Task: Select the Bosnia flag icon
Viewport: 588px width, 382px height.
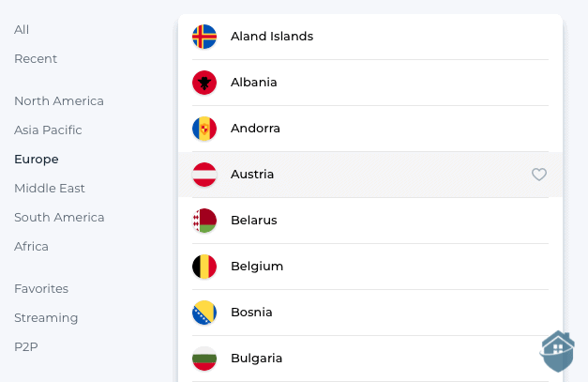Action: (204, 313)
